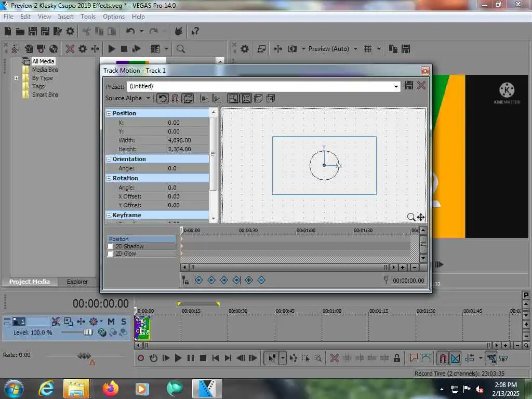This screenshot has width=532, height=399.
Task: Select the Move tool in Track Motion workspace
Action: point(421,217)
